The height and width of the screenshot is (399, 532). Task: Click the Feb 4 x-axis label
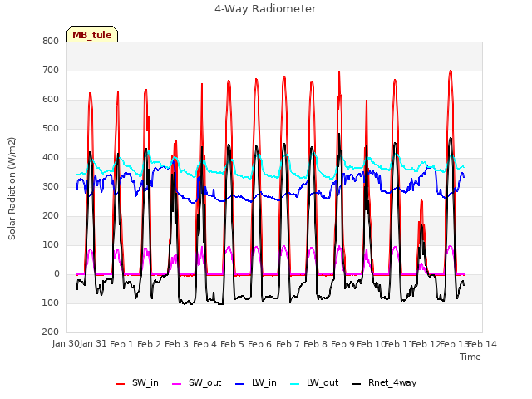(204, 344)
